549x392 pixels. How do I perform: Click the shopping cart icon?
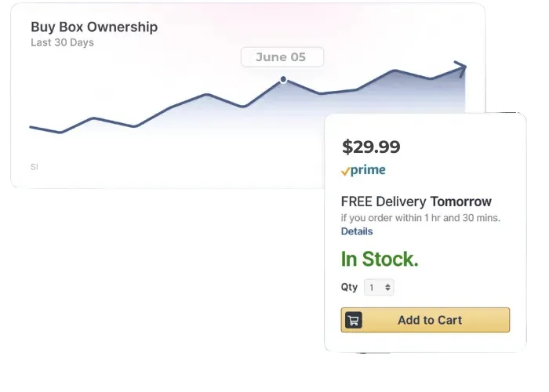click(353, 320)
